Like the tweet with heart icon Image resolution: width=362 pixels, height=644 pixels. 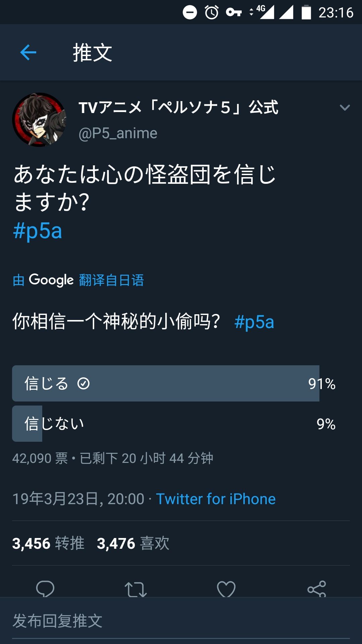(226, 589)
